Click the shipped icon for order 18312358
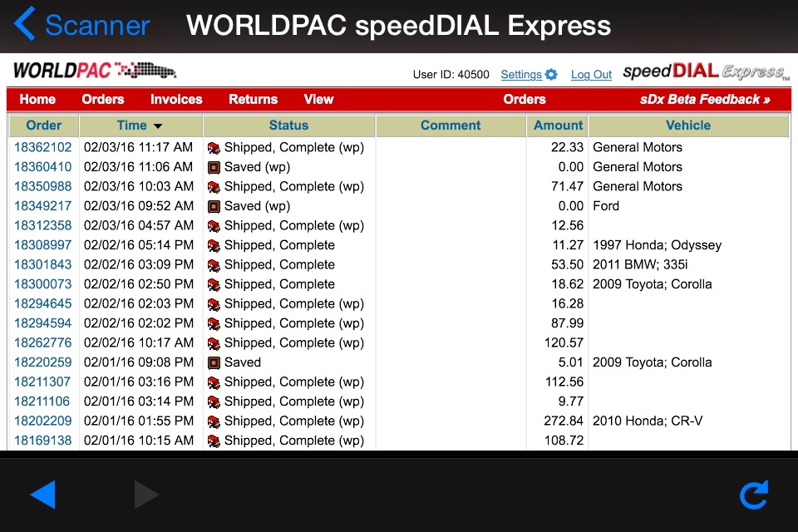 (214, 225)
